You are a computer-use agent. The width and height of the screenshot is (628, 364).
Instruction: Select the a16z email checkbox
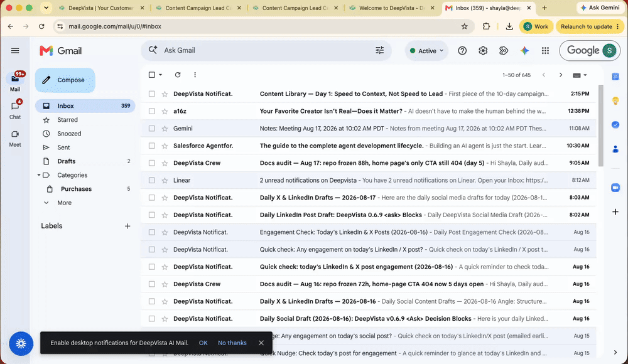point(152,111)
